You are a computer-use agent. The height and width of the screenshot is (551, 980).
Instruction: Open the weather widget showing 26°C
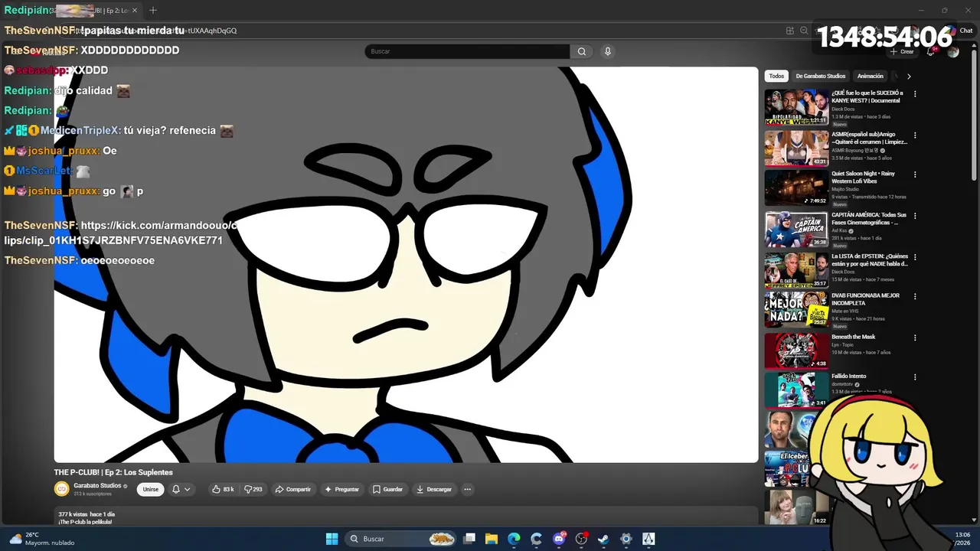click(42, 539)
